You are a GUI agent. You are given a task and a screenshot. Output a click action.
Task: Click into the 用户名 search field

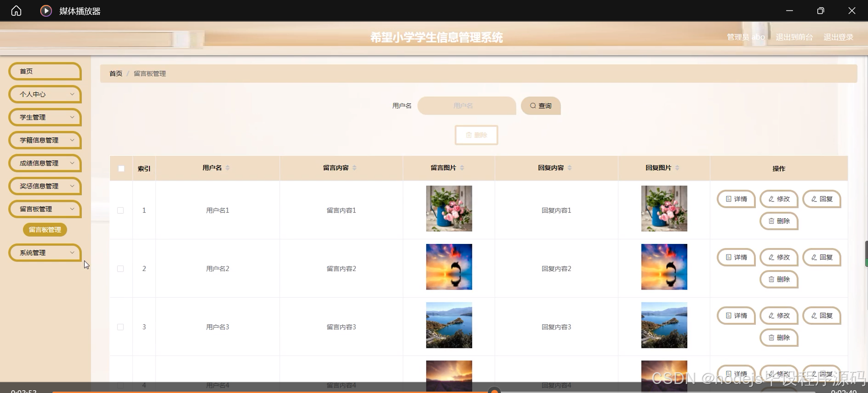pos(467,106)
